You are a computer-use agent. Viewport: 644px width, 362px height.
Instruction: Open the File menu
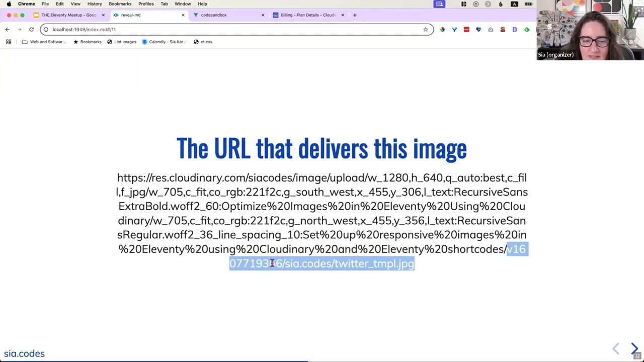(x=45, y=4)
